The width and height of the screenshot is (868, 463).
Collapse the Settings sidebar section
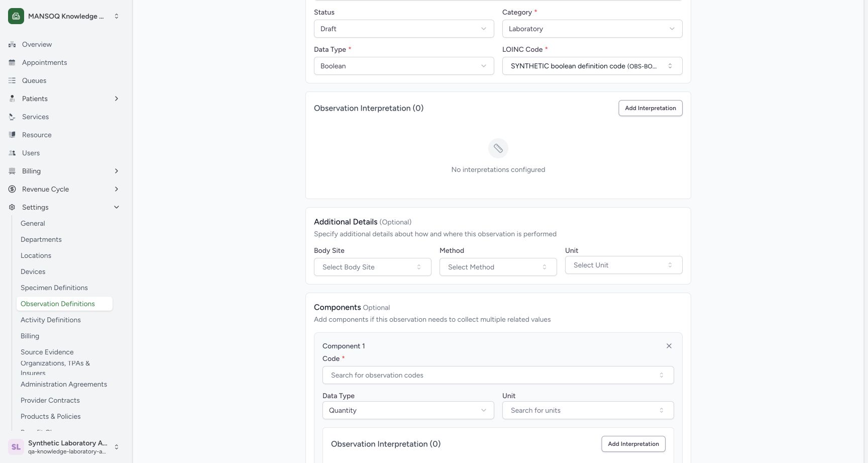(117, 207)
